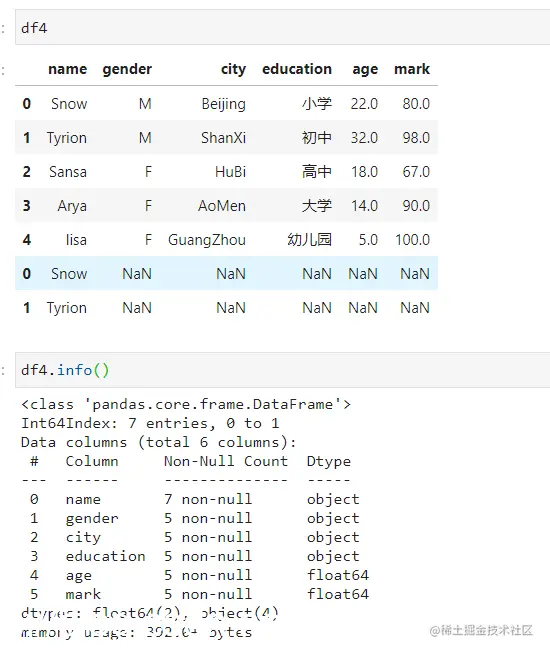Click 'float64' dtype in the mark info row

click(x=338, y=594)
